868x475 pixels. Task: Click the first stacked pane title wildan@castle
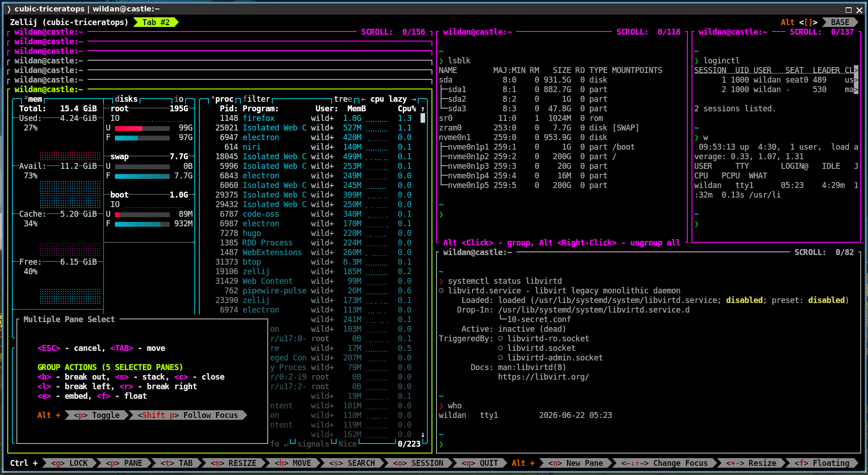[49, 32]
